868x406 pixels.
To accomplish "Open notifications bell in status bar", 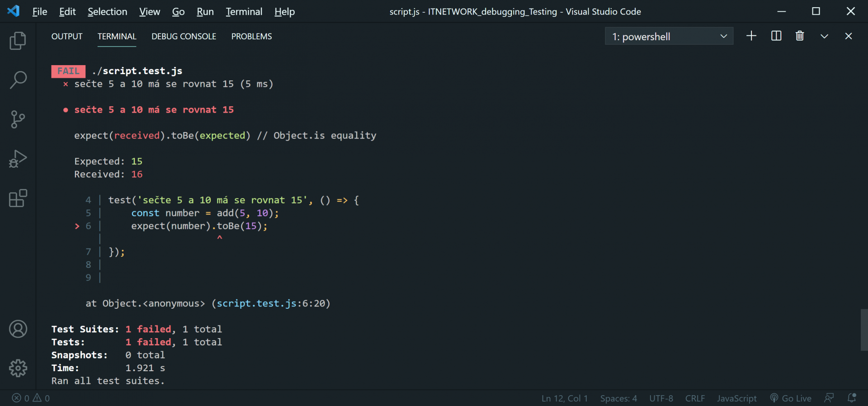I will click(852, 398).
